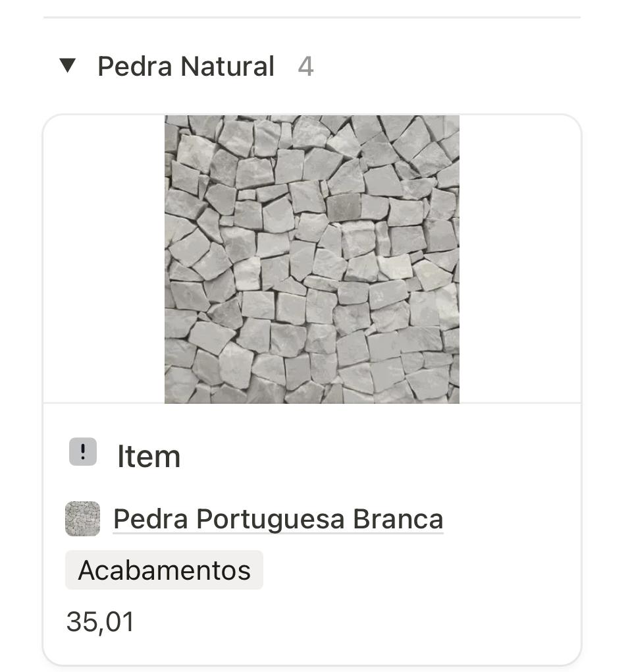Collapse the Pedra Natural group triangle
Image resolution: width=632 pixels, height=672 pixels.
click(68, 65)
